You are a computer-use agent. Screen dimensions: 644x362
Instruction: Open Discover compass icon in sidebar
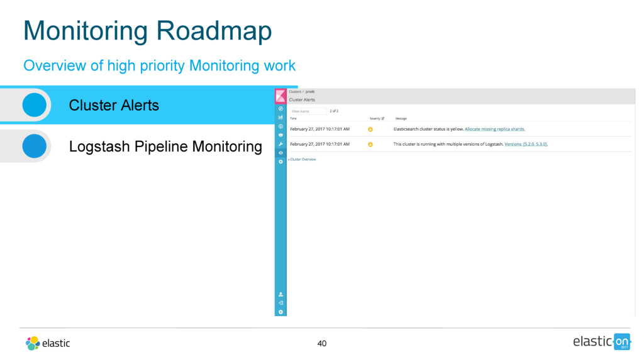pos(280,109)
